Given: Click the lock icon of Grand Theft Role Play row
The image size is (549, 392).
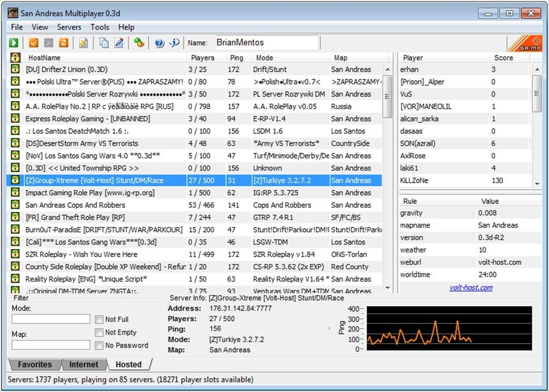Looking at the screenshot, I should (x=15, y=217).
